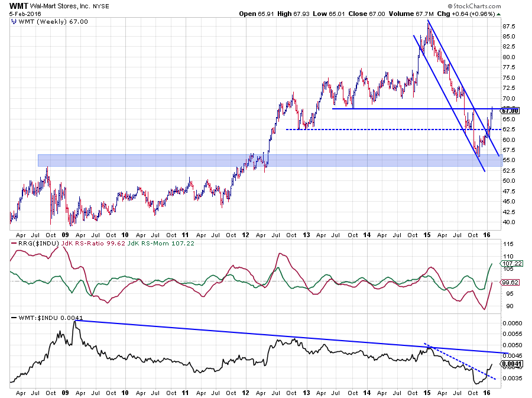Click the 62.5 price axis label
Screen dimensions: 532x398
(x=508, y=130)
